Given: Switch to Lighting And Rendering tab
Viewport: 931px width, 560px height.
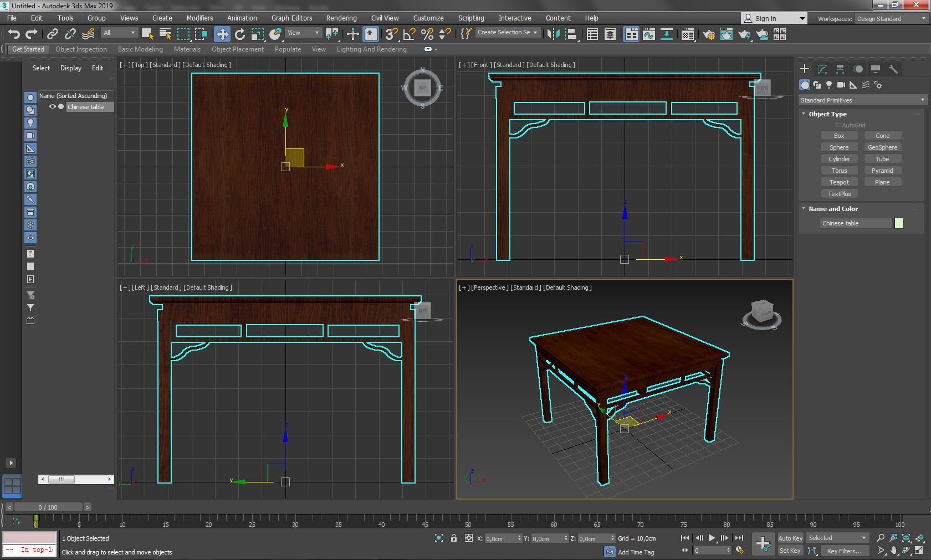Looking at the screenshot, I should 371,49.
